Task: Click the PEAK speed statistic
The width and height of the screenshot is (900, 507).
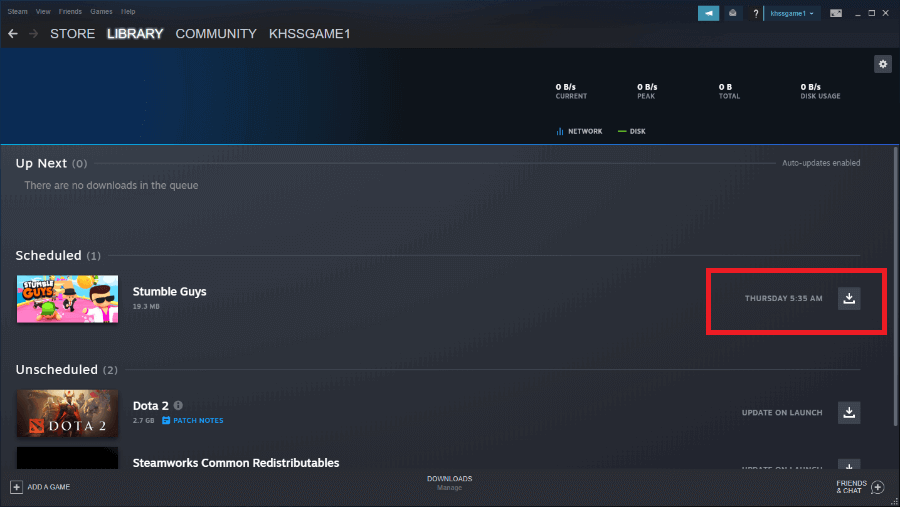Action: (647, 91)
